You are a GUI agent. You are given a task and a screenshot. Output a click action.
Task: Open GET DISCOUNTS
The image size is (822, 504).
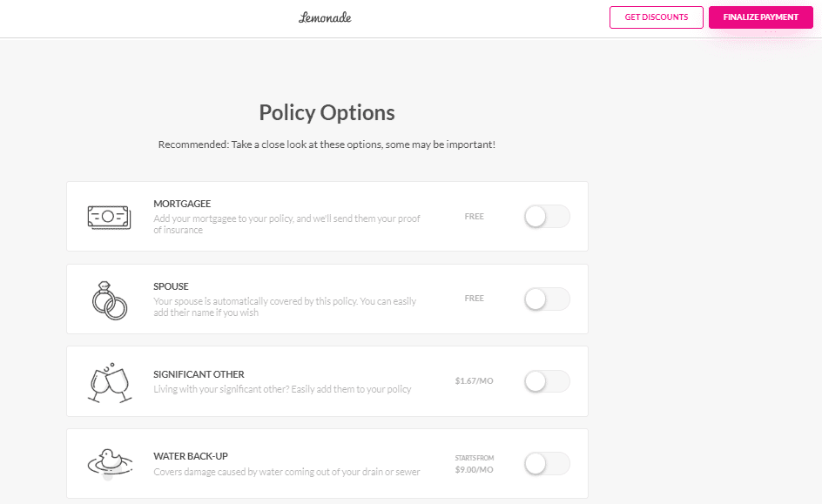click(656, 17)
